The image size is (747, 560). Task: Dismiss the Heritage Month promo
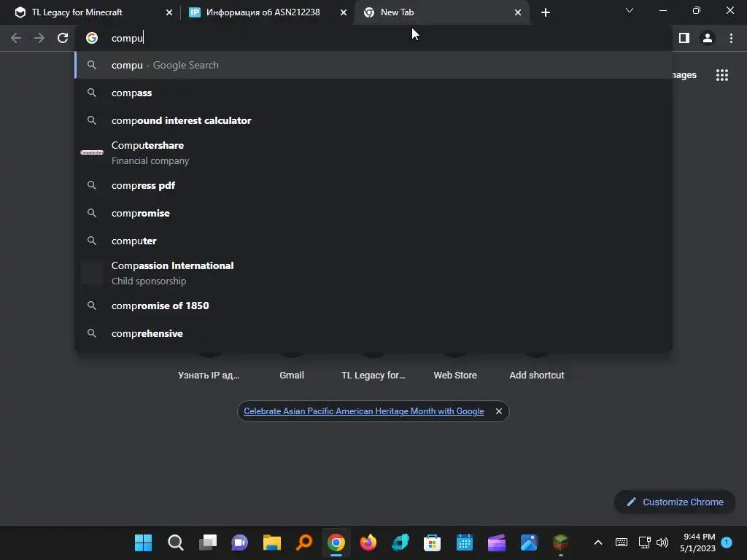click(x=499, y=411)
